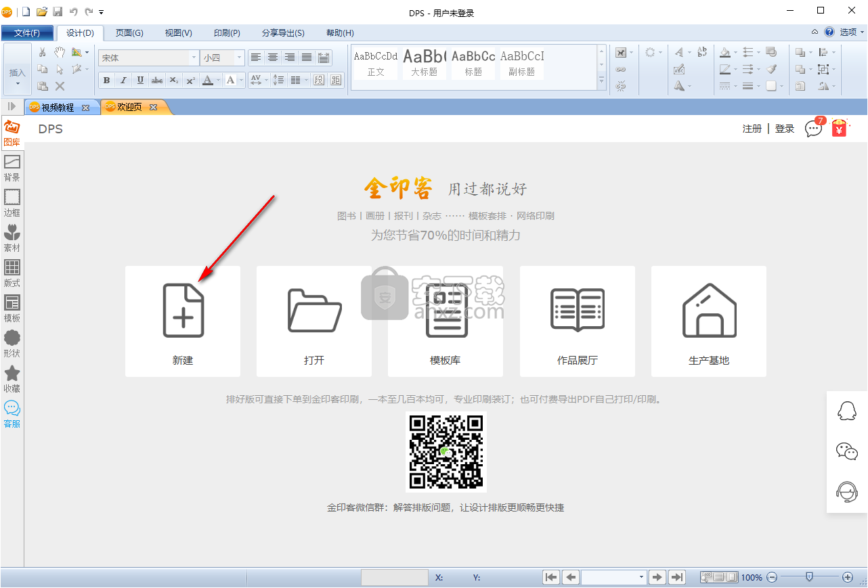Click the zoom out minus button

[772, 577]
